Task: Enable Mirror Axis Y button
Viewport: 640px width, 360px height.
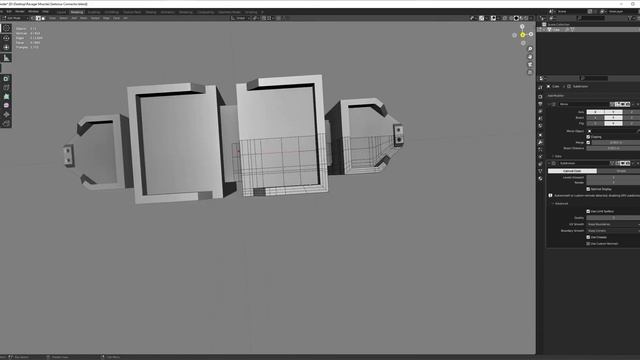Action: pos(613,112)
